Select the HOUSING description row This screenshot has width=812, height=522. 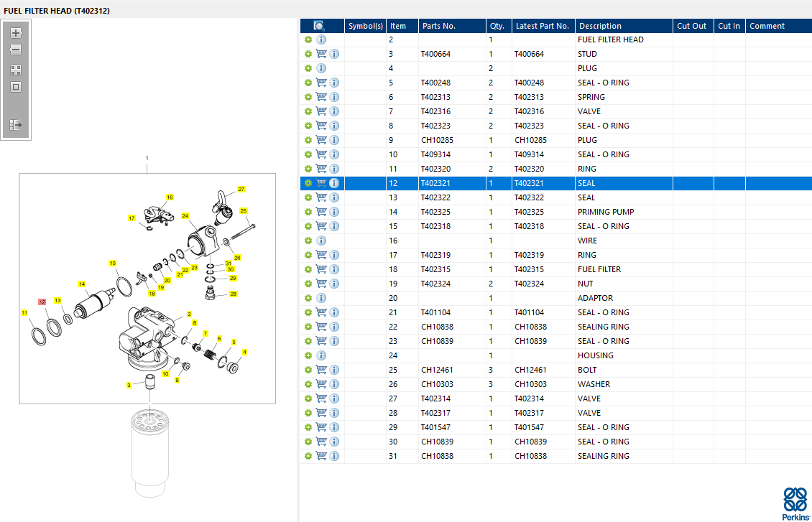tap(596, 355)
